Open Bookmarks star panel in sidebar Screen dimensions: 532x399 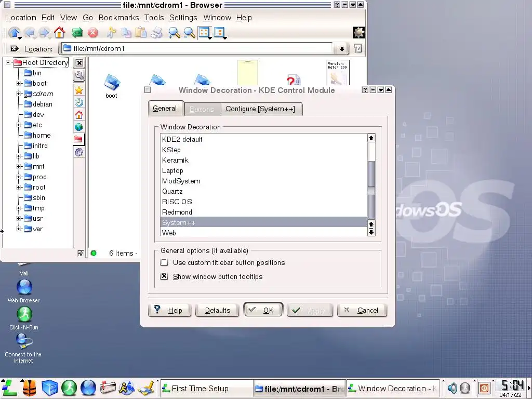79,90
